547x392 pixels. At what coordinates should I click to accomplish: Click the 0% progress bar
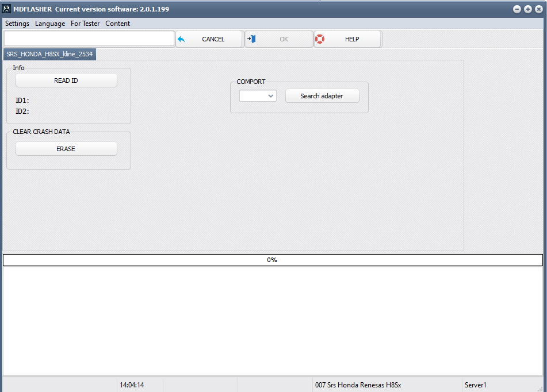click(x=273, y=260)
